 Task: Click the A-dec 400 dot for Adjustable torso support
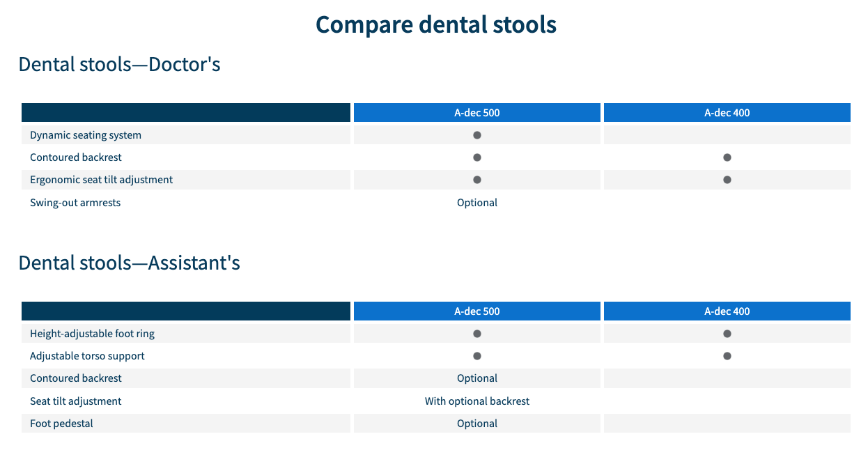coord(727,356)
